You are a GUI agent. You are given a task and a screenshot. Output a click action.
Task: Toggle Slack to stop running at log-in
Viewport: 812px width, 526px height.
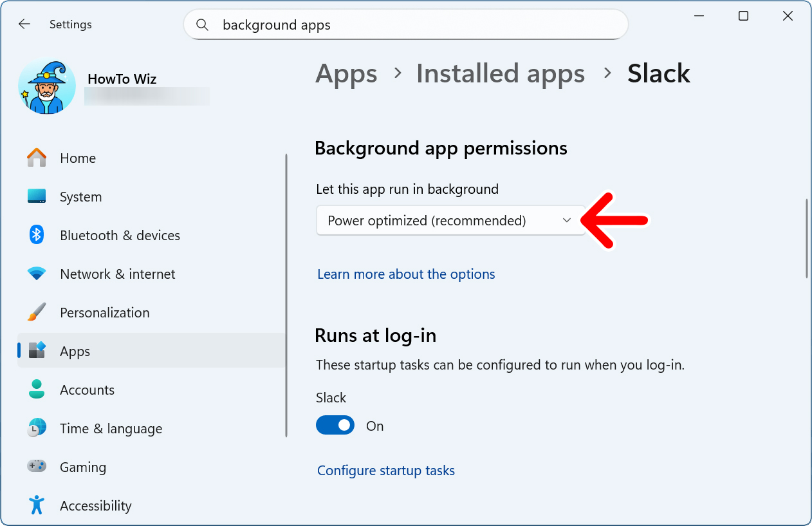pyautogui.click(x=335, y=425)
